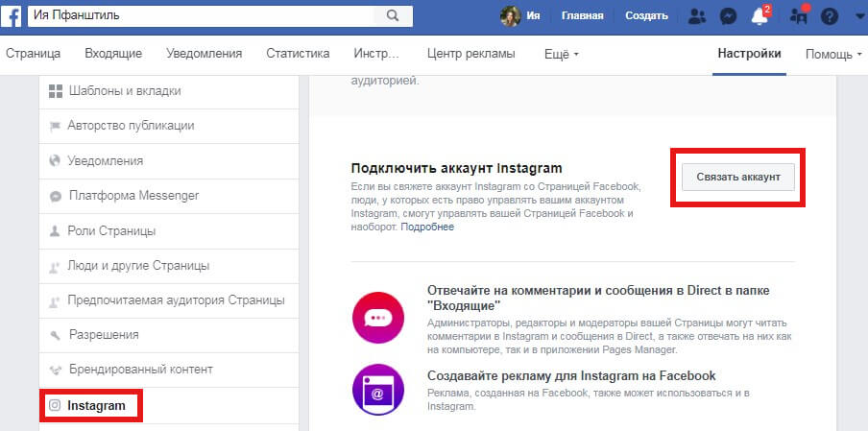Image resolution: width=868 pixels, height=431 pixels.
Task: Click the Подключить аккаунт Instagram heading
Action: (457, 168)
